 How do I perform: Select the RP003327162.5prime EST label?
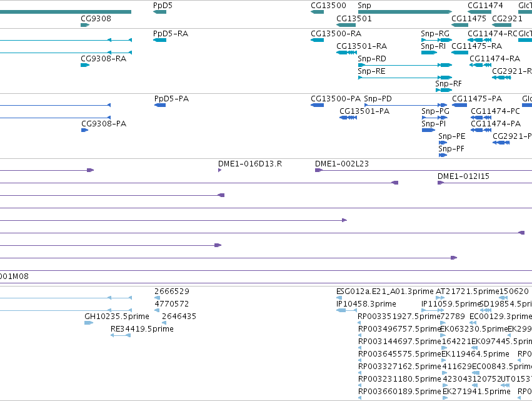(399, 367)
